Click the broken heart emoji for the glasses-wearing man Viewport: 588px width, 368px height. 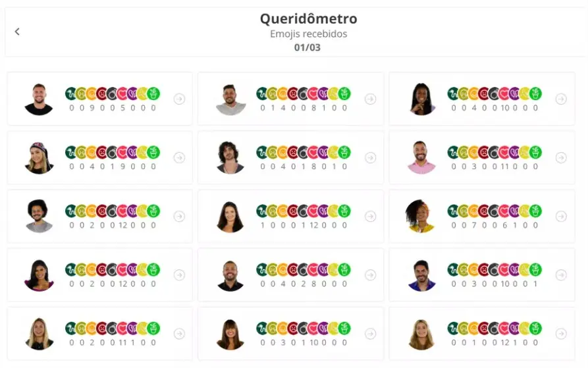pos(132,211)
